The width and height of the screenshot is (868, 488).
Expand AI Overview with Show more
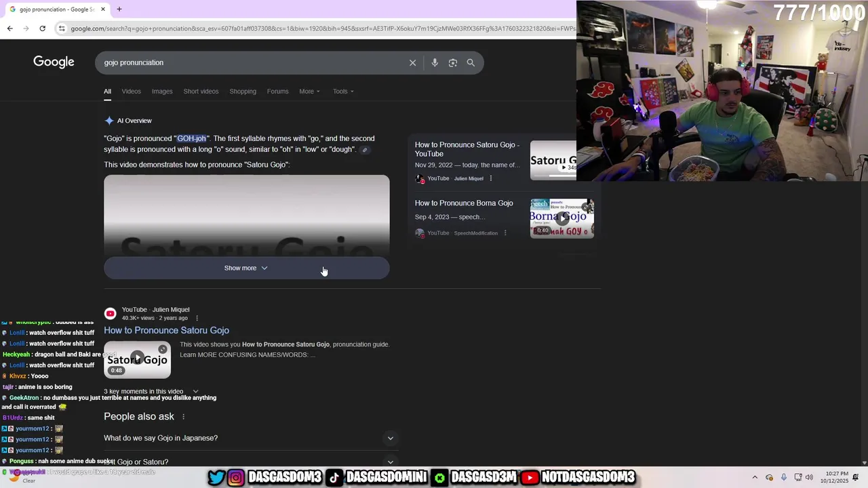247,268
